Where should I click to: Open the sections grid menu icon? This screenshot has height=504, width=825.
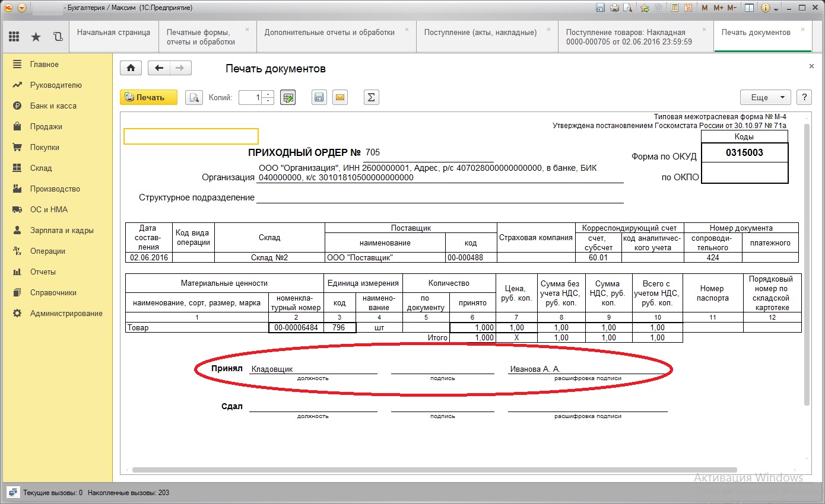[14, 37]
